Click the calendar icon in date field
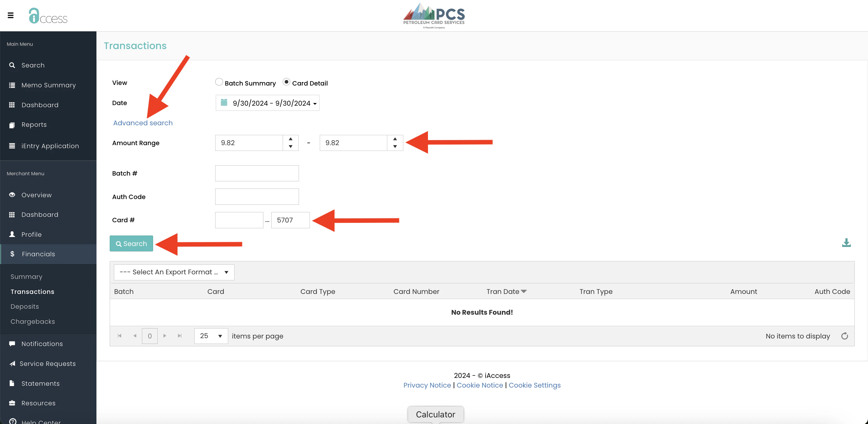The height and width of the screenshot is (424, 868). (x=224, y=103)
